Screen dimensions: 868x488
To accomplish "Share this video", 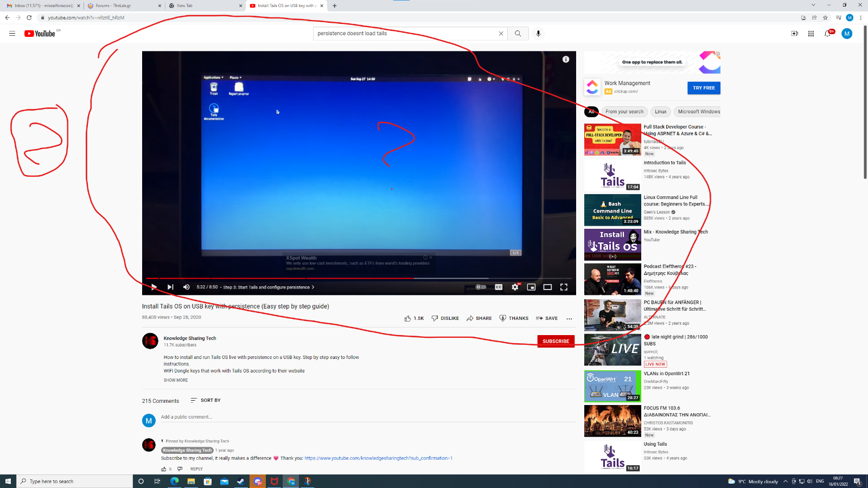I will click(x=479, y=318).
